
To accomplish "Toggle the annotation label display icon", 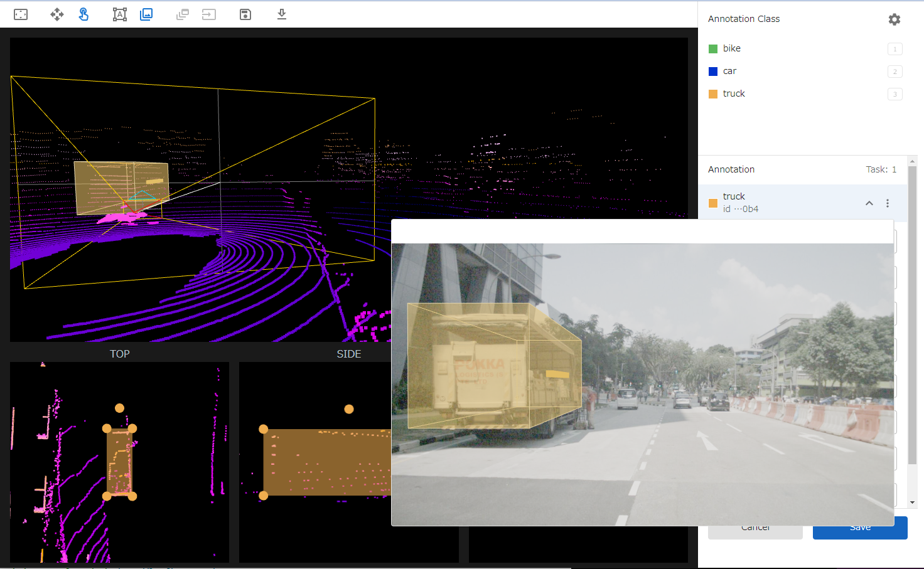I will [x=120, y=14].
